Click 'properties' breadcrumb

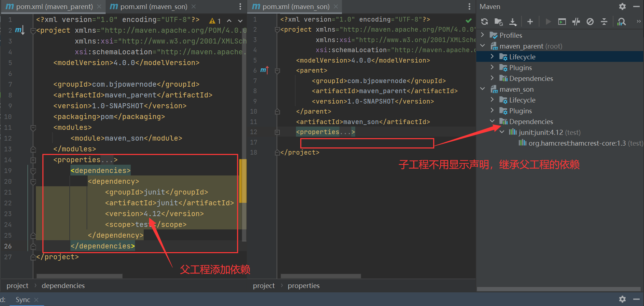click(x=304, y=286)
